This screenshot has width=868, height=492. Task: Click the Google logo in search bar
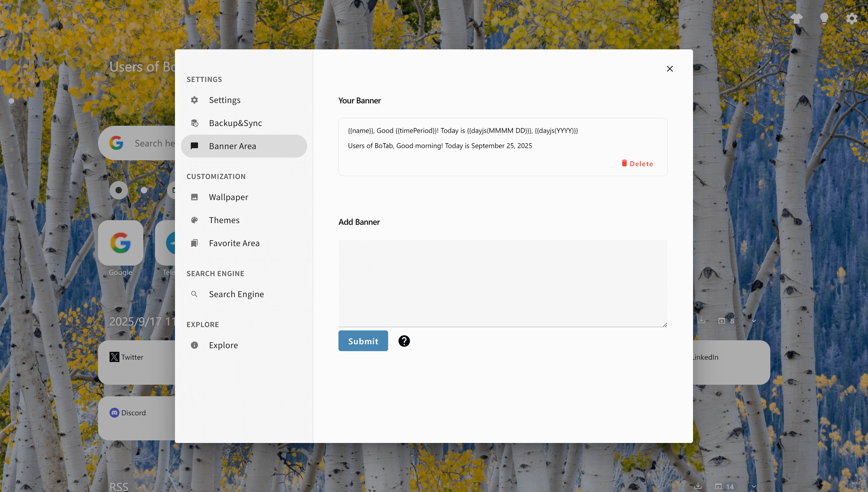click(116, 143)
